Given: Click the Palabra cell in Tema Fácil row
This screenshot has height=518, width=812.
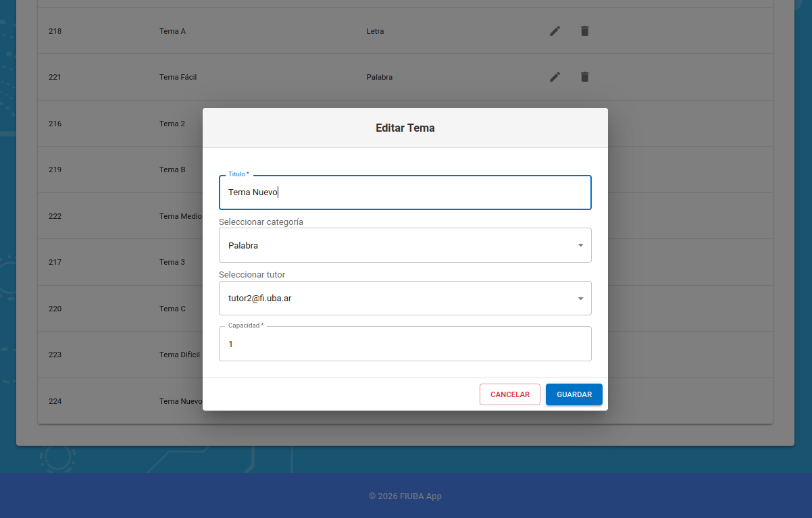Looking at the screenshot, I should (x=379, y=77).
